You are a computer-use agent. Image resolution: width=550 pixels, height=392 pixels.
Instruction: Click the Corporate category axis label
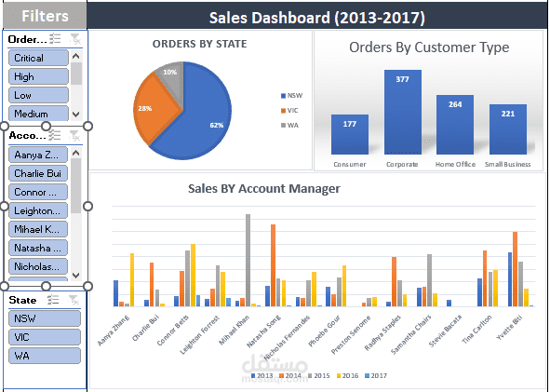[x=402, y=164]
